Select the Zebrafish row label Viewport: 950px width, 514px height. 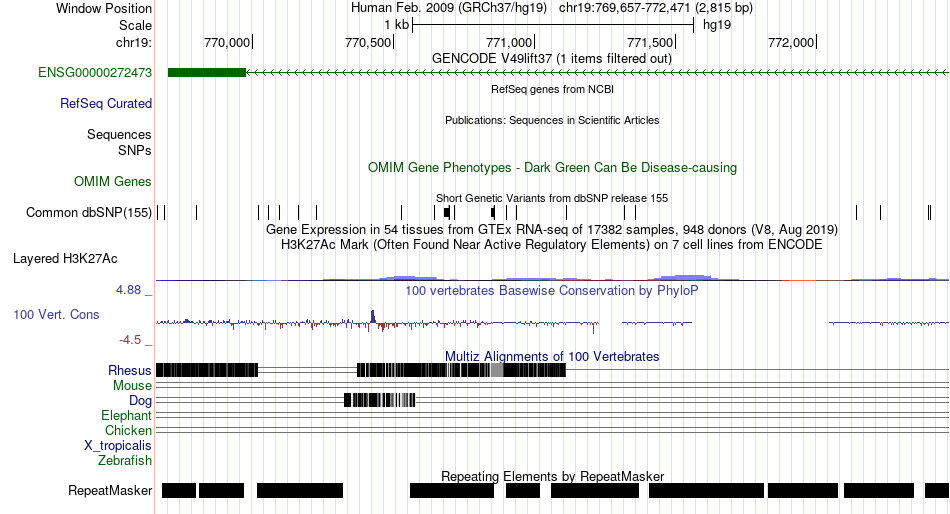click(125, 461)
